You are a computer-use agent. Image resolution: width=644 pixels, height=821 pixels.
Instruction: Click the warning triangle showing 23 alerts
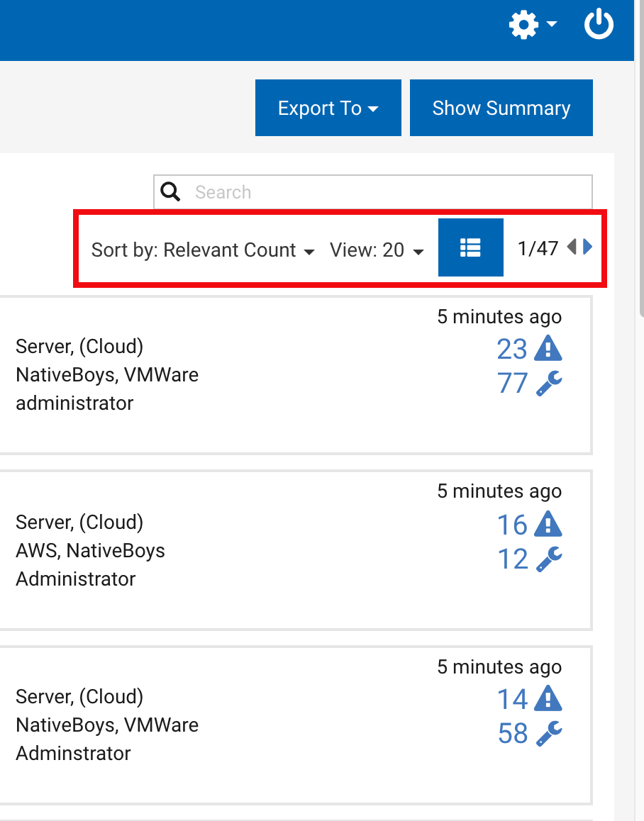tap(546, 347)
